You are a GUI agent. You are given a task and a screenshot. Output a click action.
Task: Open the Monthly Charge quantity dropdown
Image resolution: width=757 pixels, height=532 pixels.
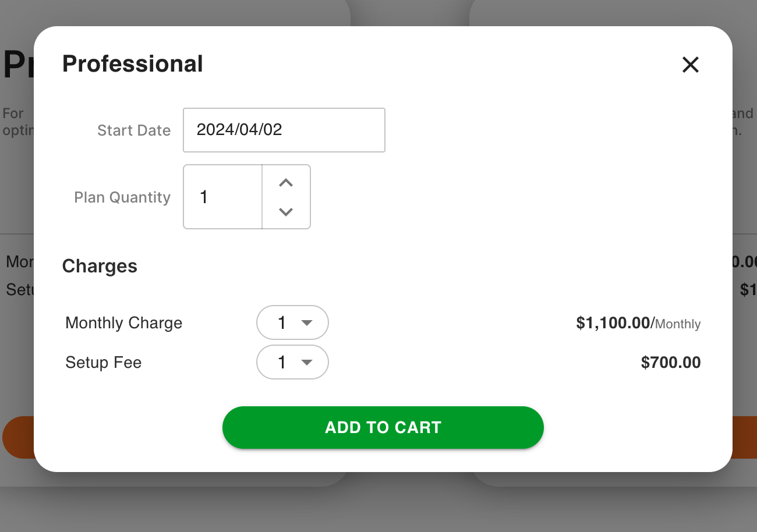click(292, 322)
